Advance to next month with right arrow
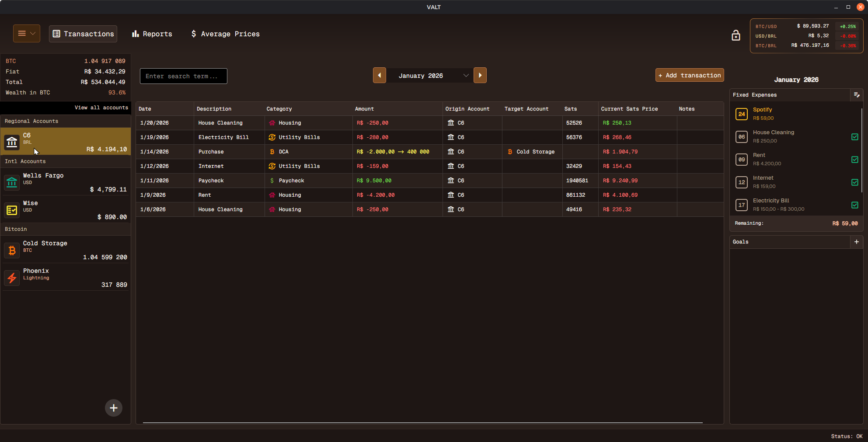This screenshot has height=442, width=868. pos(480,76)
